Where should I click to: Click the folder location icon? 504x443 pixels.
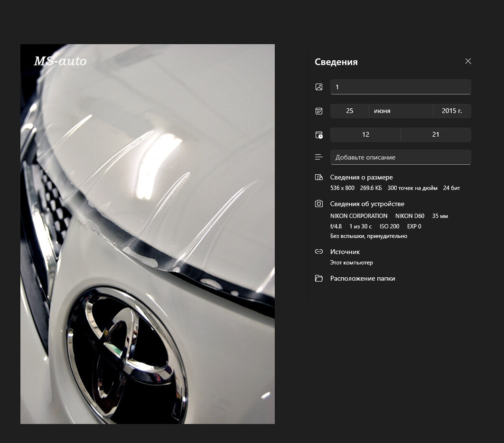(319, 278)
